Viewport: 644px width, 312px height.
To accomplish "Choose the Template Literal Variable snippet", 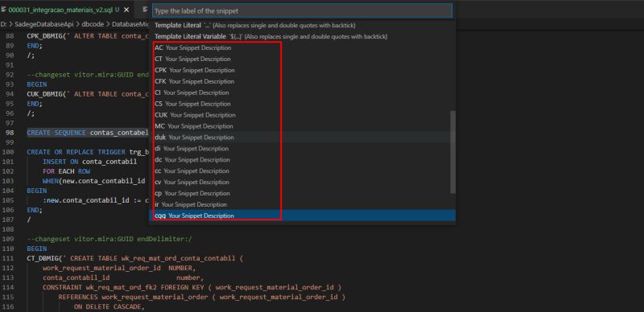I will (303, 36).
